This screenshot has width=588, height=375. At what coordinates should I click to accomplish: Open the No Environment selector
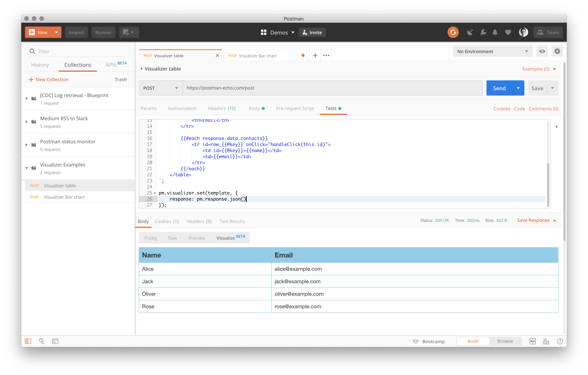click(x=492, y=51)
